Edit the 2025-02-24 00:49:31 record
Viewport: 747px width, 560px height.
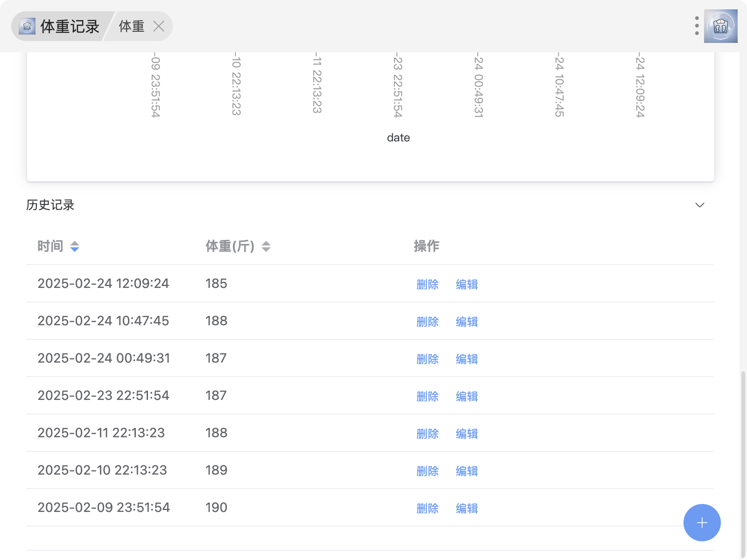coord(467,359)
